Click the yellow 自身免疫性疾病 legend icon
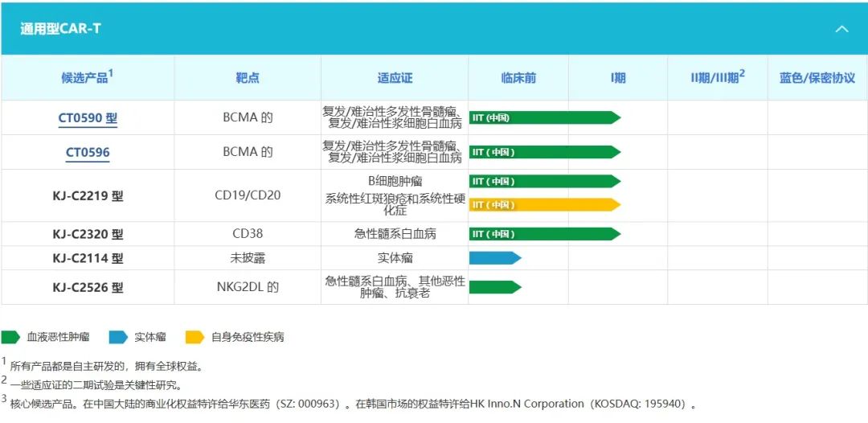This screenshot has width=868, height=423. [x=195, y=337]
